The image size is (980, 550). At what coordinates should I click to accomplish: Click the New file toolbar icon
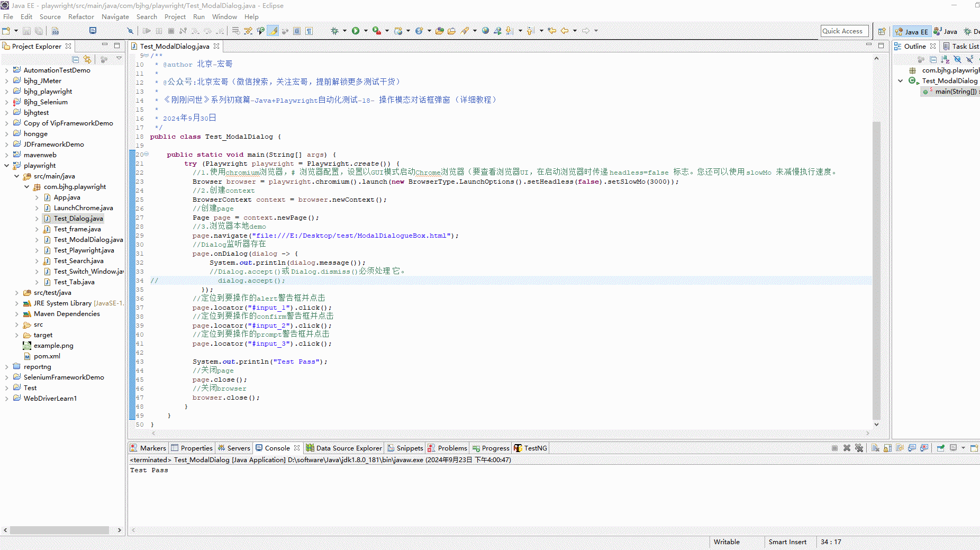tap(6, 31)
